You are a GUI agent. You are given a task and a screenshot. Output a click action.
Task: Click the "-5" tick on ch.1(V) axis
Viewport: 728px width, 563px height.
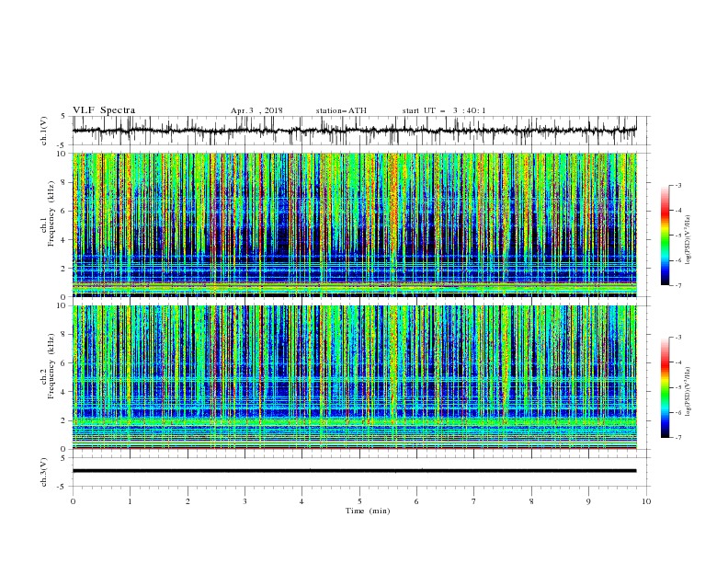click(63, 145)
